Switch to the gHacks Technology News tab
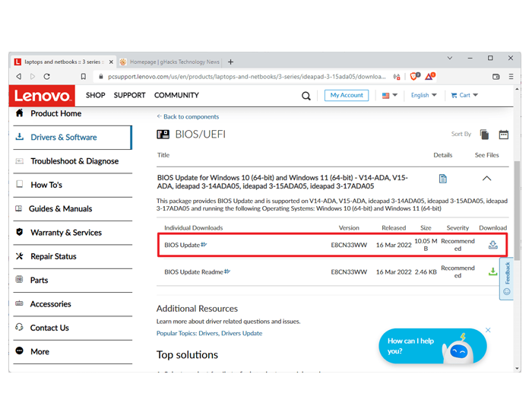Viewport: 532px width, 406px height. tap(170, 62)
